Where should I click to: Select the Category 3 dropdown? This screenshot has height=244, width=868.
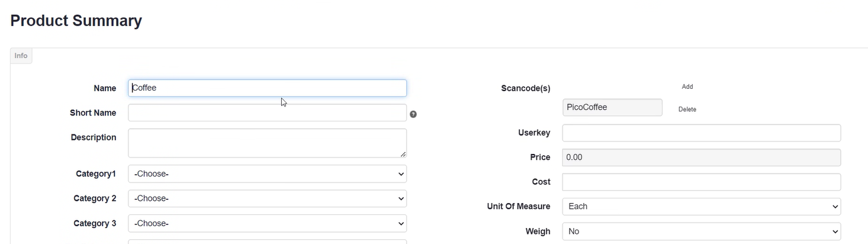[267, 224]
